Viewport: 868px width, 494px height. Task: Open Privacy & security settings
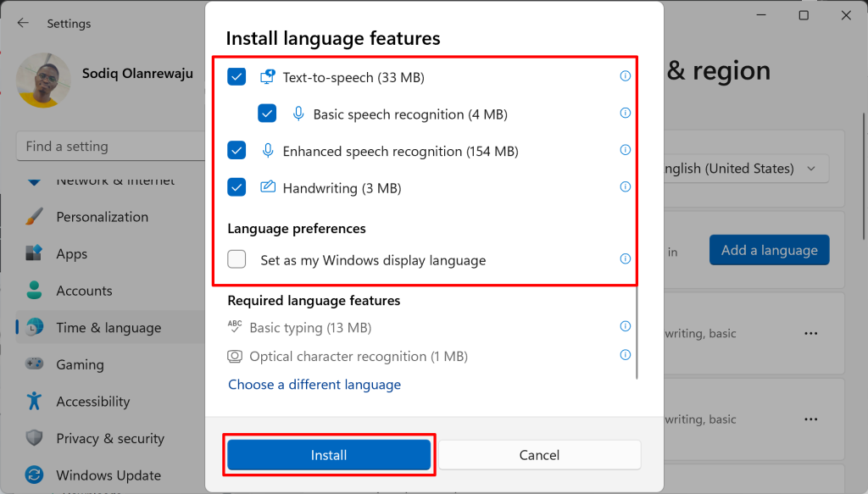pyautogui.click(x=111, y=439)
